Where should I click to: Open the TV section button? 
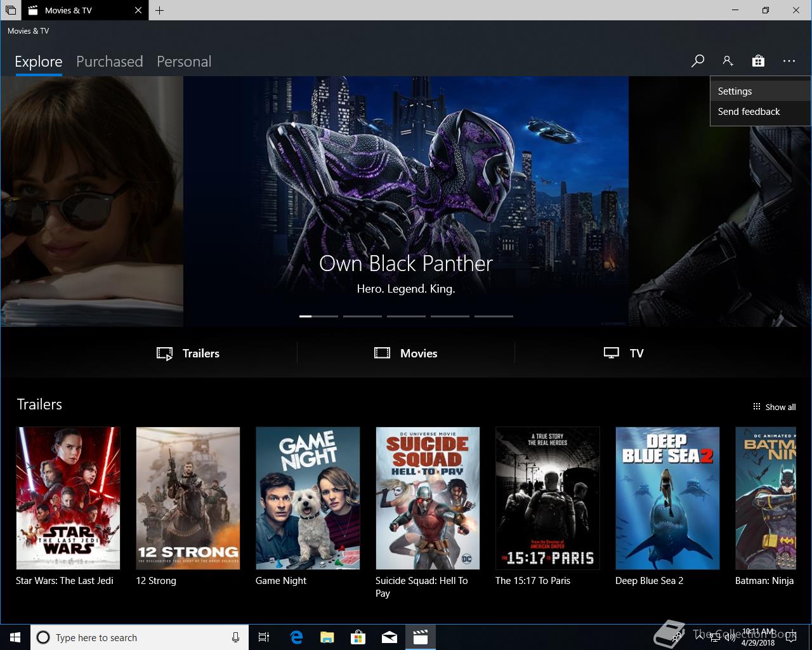pyautogui.click(x=624, y=354)
